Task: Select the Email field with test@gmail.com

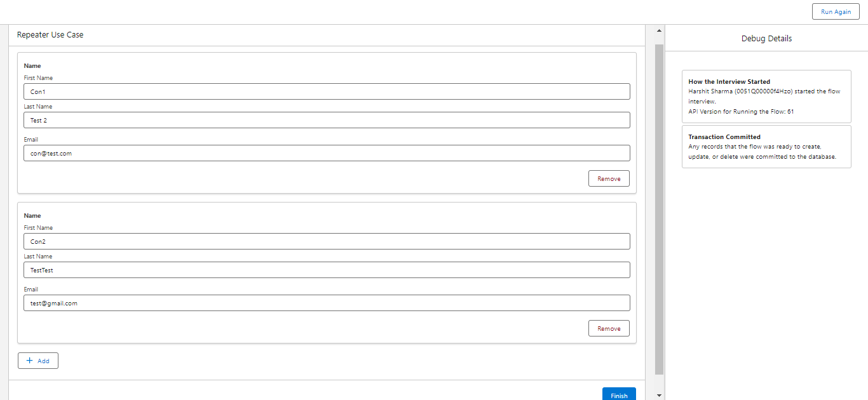Action: tap(327, 303)
